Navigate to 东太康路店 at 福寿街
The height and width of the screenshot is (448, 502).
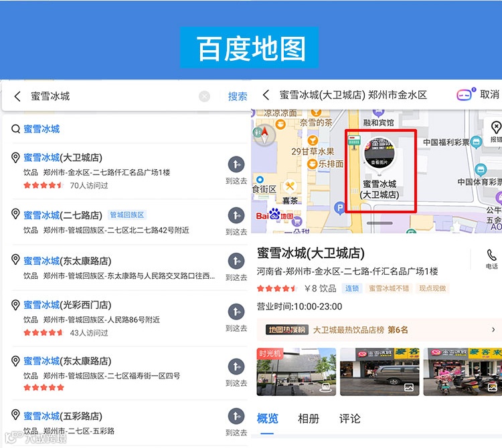236,366
